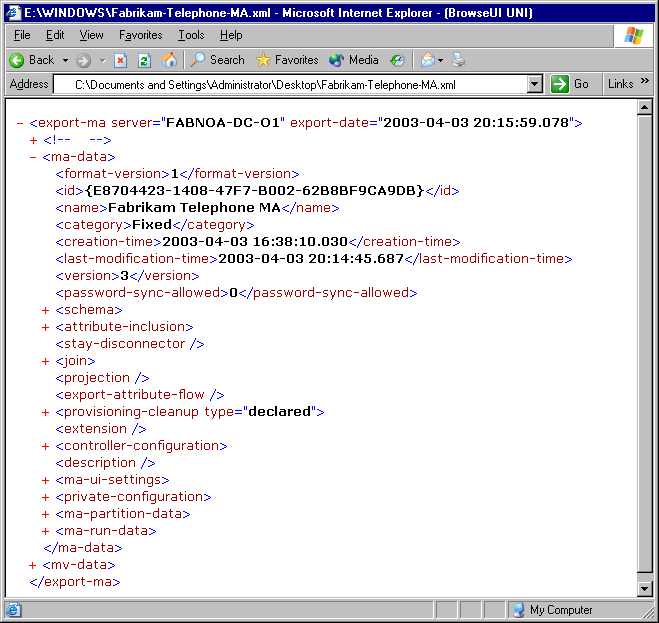Click the Refresh page icon

(x=144, y=61)
